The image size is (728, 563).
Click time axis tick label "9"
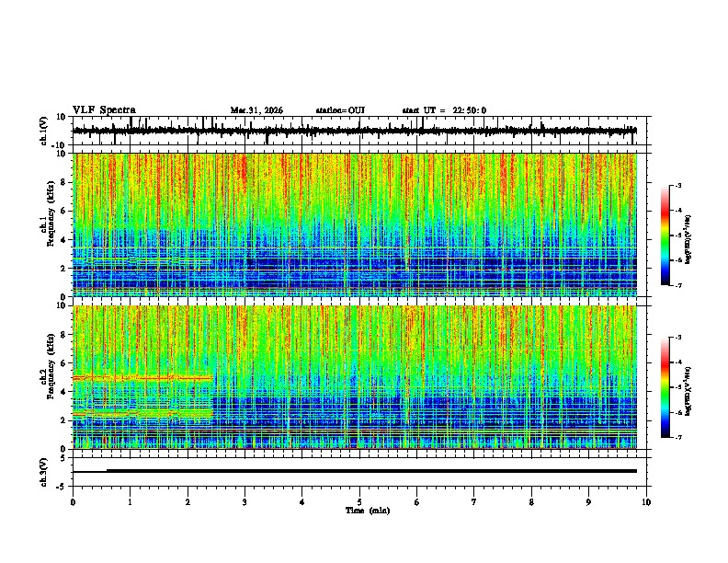pos(588,502)
